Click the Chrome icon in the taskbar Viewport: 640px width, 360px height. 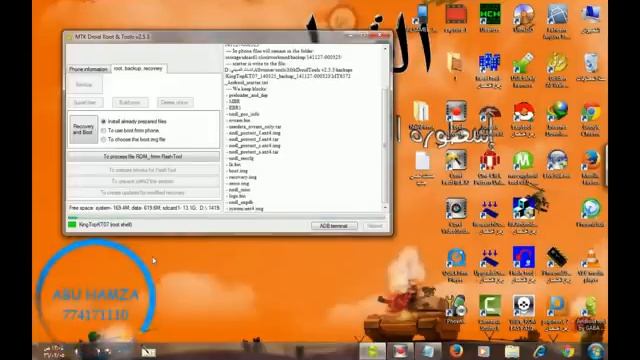pyautogui.click(x=567, y=351)
